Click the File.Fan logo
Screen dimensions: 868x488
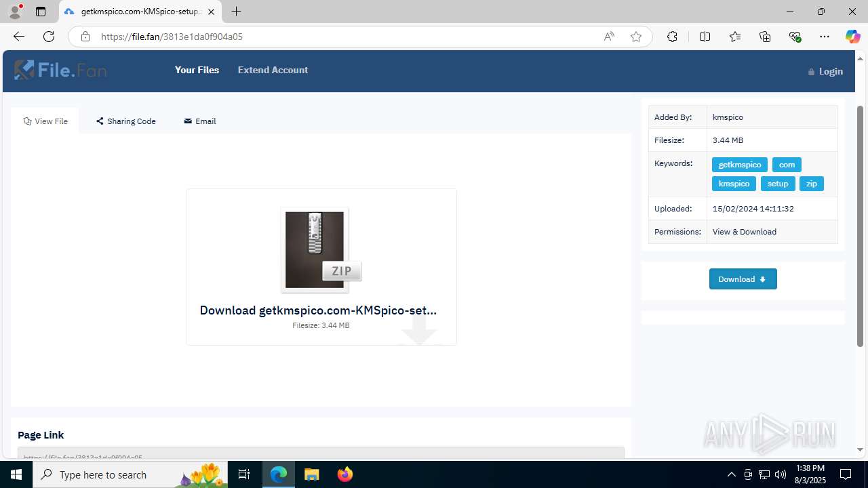[60, 70]
